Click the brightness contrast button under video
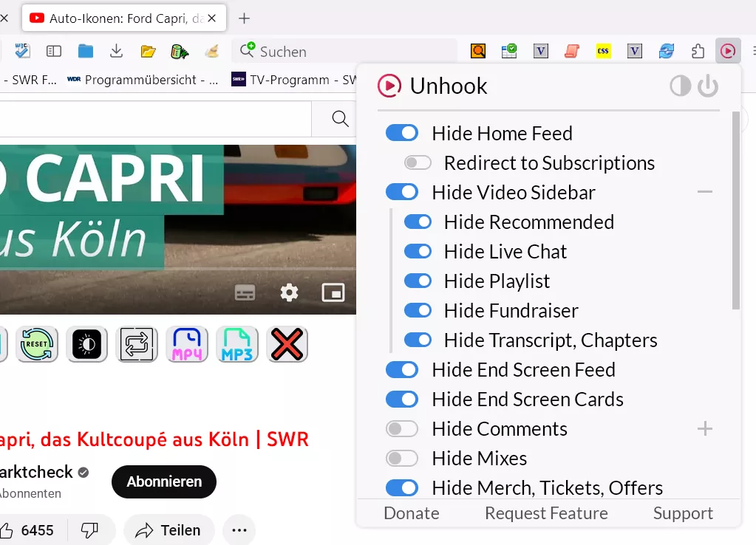The height and width of the screenshot is (545, 756). click(86, 344)
